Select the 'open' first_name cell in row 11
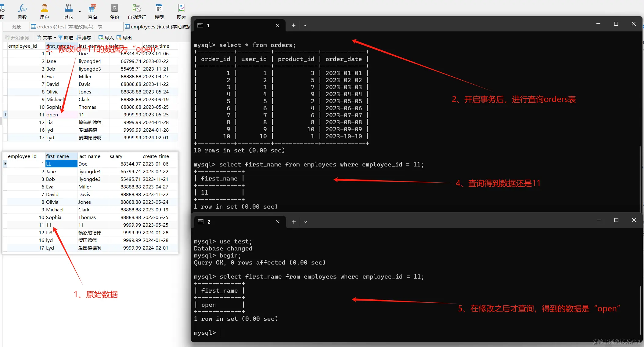Viewport: 644px width, 347px height. click(x=52, y=115)
